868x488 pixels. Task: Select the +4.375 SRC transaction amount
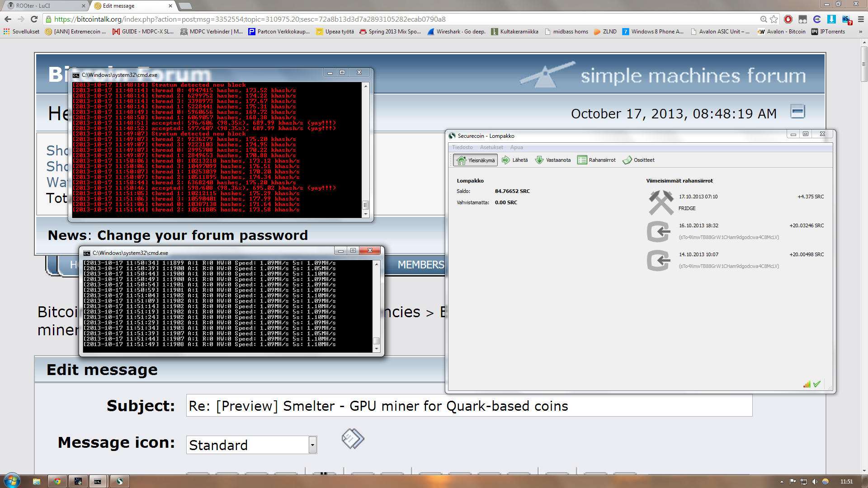(x=811, y=197)
